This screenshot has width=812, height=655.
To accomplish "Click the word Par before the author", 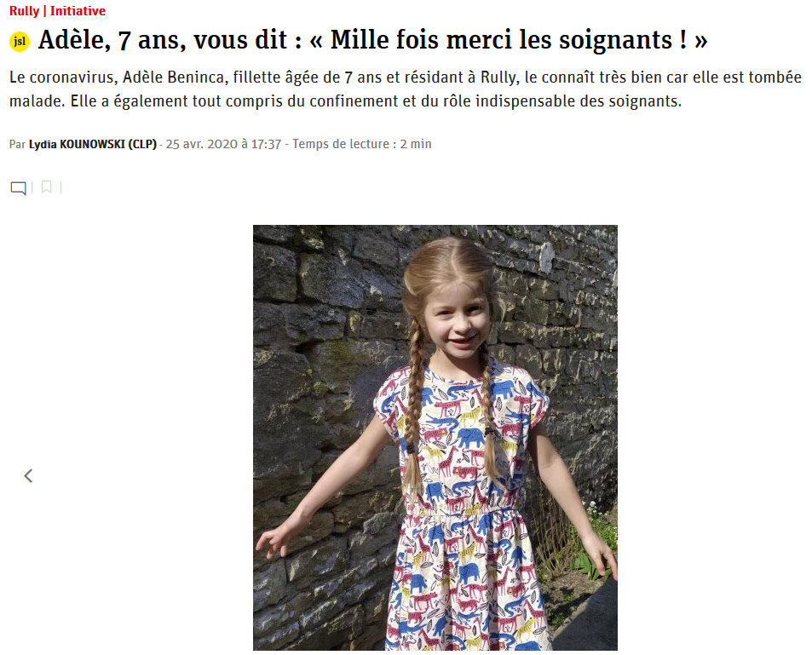I will (18, 144).
